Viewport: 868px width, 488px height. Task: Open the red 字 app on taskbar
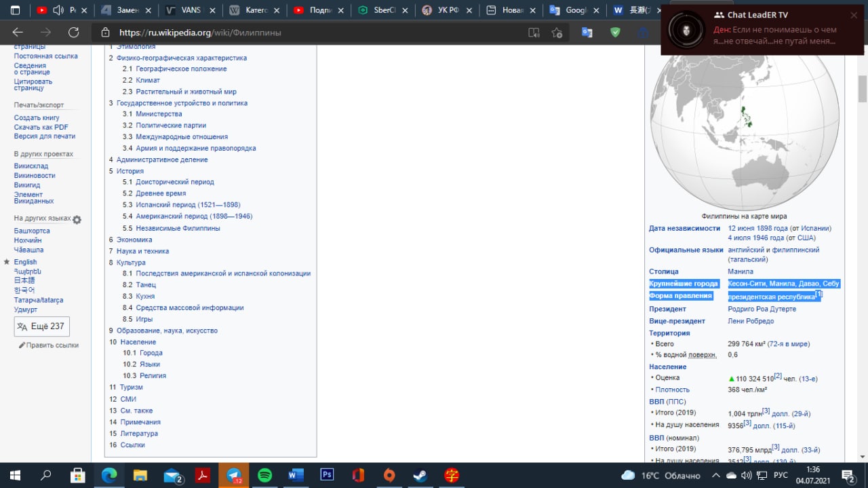pos(452,475)
